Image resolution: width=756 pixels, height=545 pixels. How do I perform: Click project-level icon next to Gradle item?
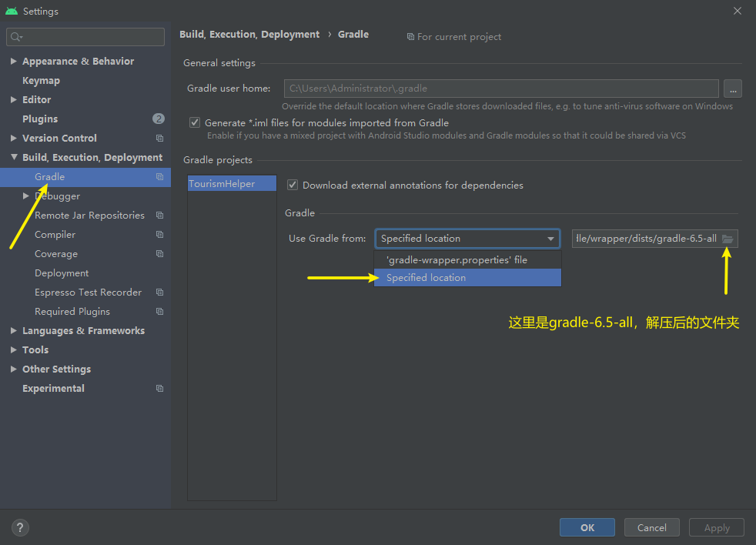click(x=159, y=177)
